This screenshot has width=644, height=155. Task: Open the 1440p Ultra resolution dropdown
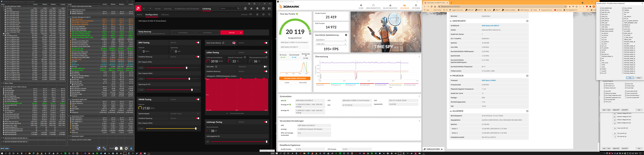[331, 44]
